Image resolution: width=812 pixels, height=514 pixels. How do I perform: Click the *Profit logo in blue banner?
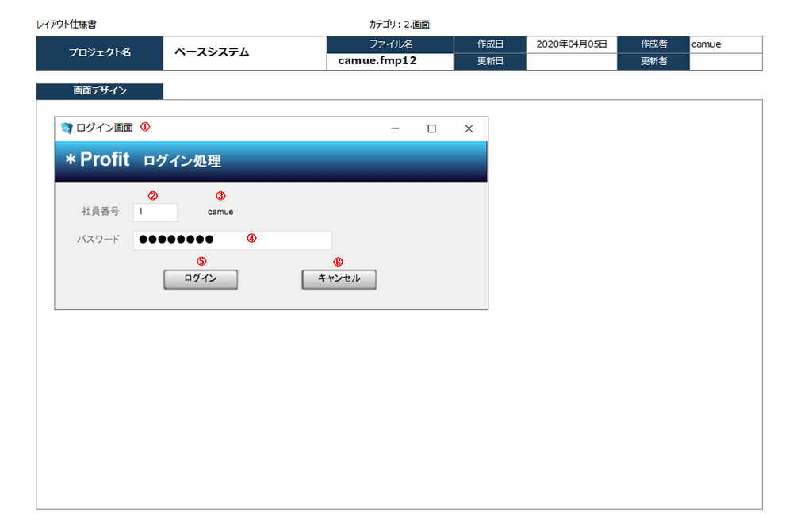click(98, 159)
